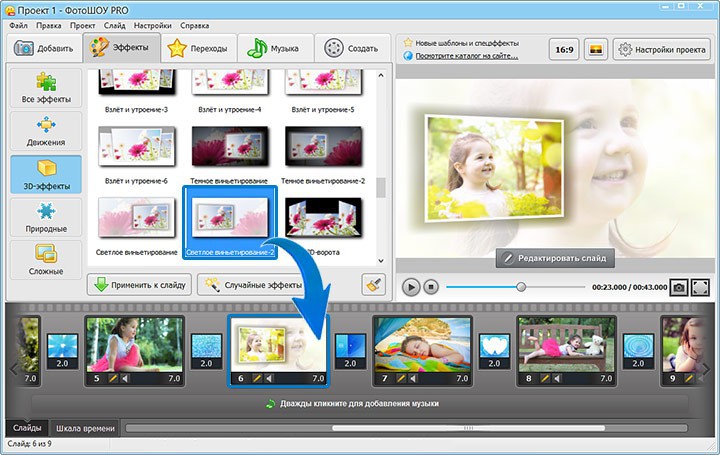Click the pencil edit icon on slide 5
Image resolution: width=720 pixels, height=455 pixels.
tap(113, 379)
